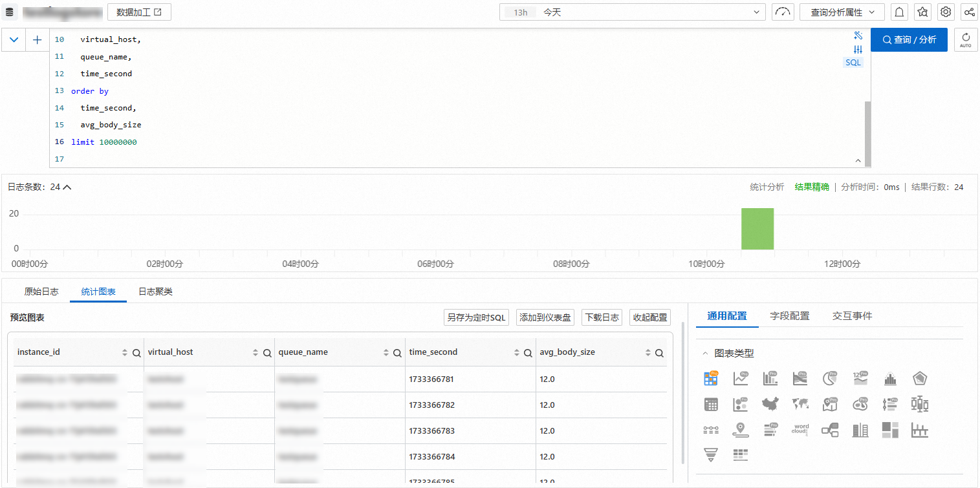The height and width of the screenshot is (488, 980).
Task: Open the gauge speedometer icon
Action: pyautogui.click(x=783, y=12)
